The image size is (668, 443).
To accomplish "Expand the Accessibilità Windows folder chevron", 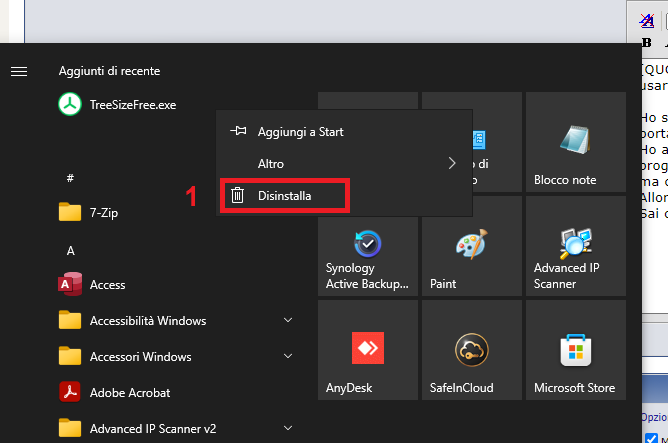I will [x=288, y=320].
